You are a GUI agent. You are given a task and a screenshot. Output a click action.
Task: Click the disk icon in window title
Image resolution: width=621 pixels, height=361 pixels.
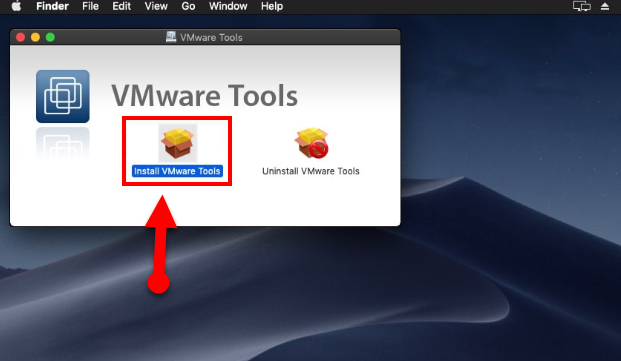pyautogui.click(x=171, y=37)
